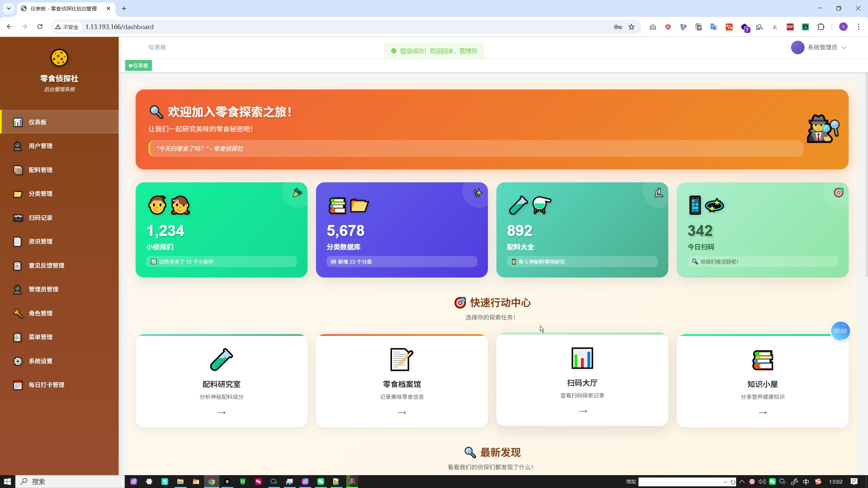This screenshot has width=868, height=488.
Task: Click the browser address bar
Action: tap(203, 27)
